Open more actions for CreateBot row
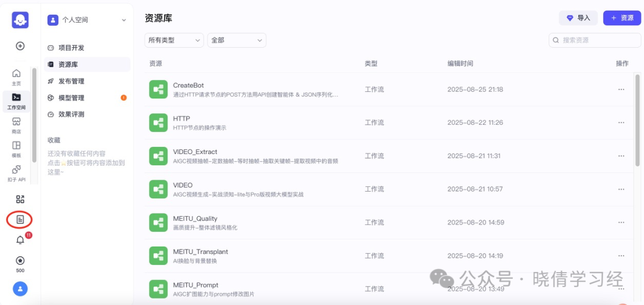 point(621,89)
